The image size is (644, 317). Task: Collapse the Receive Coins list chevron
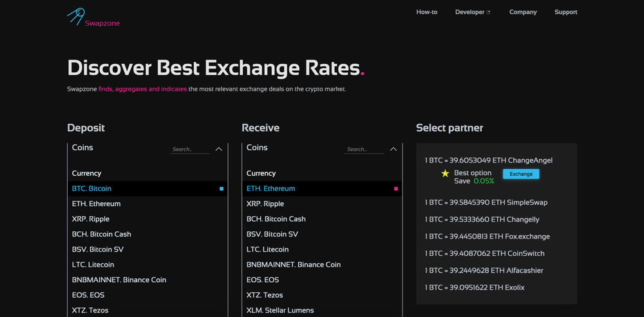click(x=393, y=149)
